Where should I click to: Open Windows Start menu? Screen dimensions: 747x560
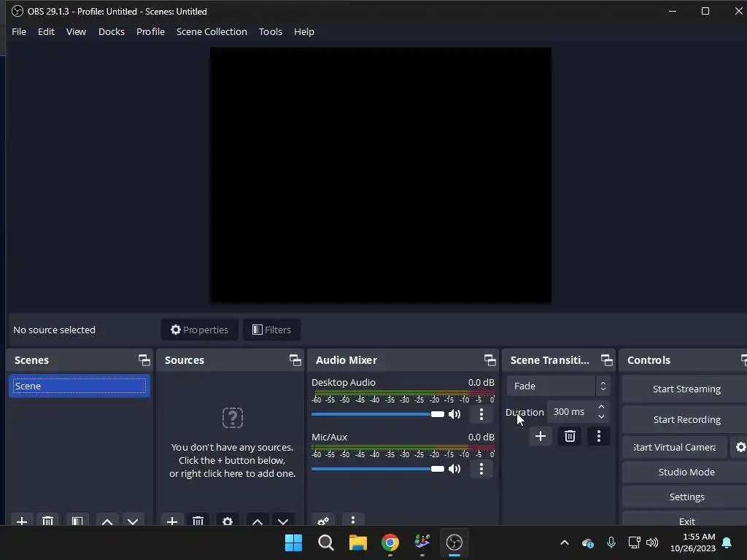pyautogui.click(x=293, y=542)
